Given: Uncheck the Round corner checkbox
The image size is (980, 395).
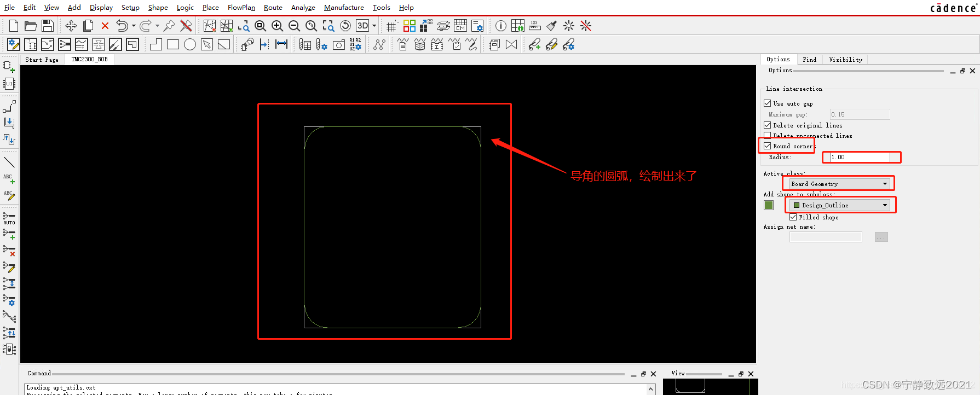Looking at the screenshot, I should coord(768,146).
